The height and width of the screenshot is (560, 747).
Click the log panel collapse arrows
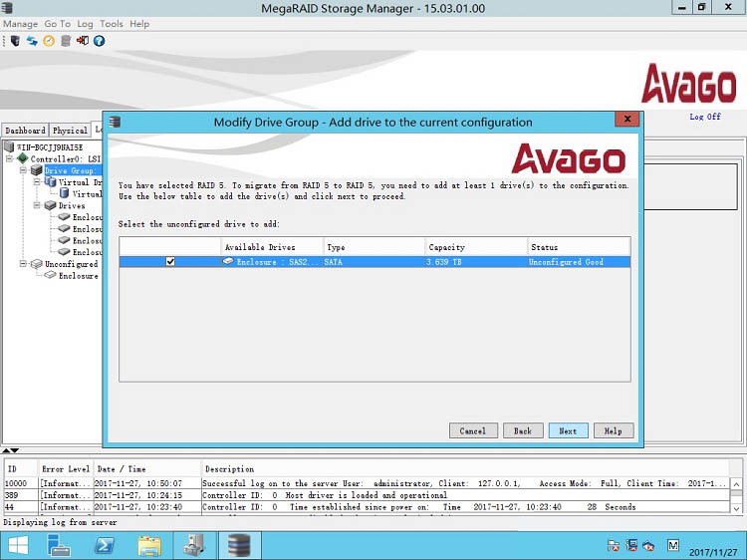11,450
